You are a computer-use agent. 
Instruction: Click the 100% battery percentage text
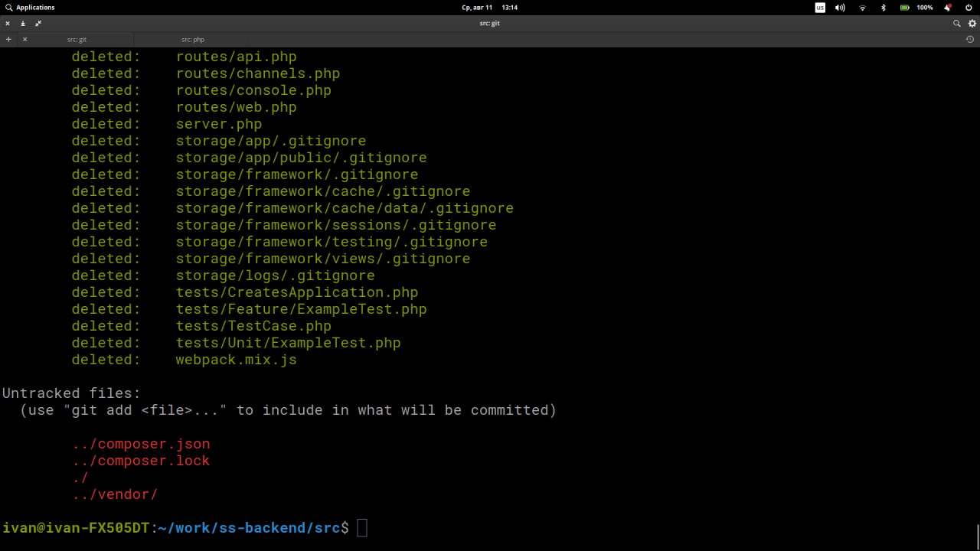925,8
